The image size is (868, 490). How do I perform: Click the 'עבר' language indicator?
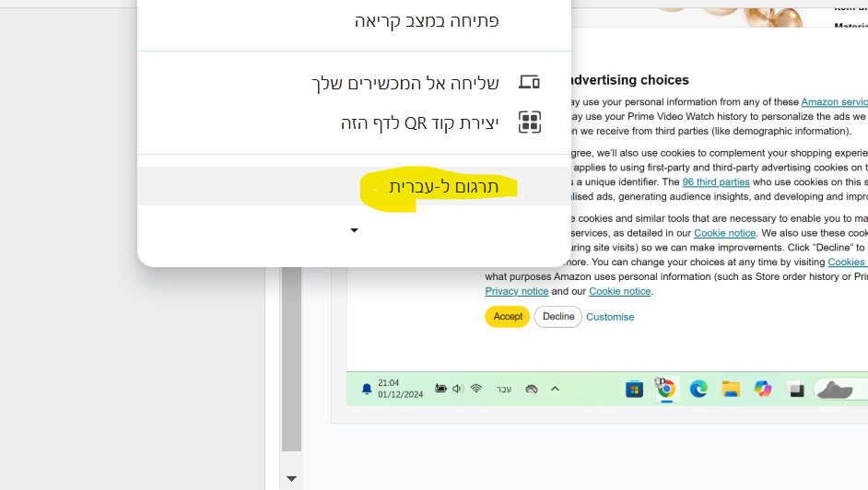tap(504, 390)
